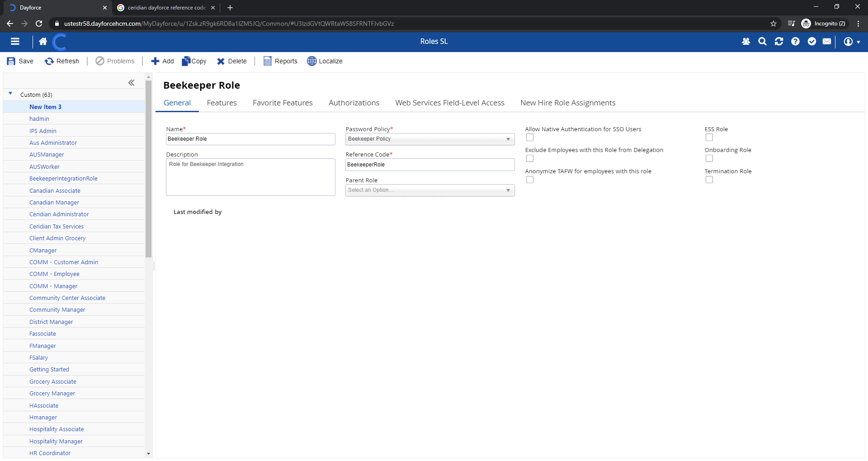Refresh the roles list
868x461 pixels.
point(62,61)
